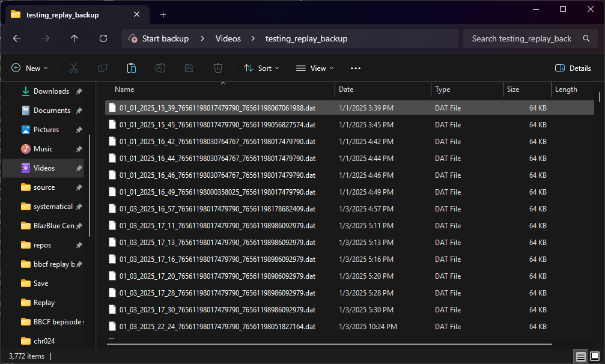Delete the selected file with the trash icon
Image resolution: width=605 pixels, height=364 pixels.
pyautogui.click(x=217, y=68)
